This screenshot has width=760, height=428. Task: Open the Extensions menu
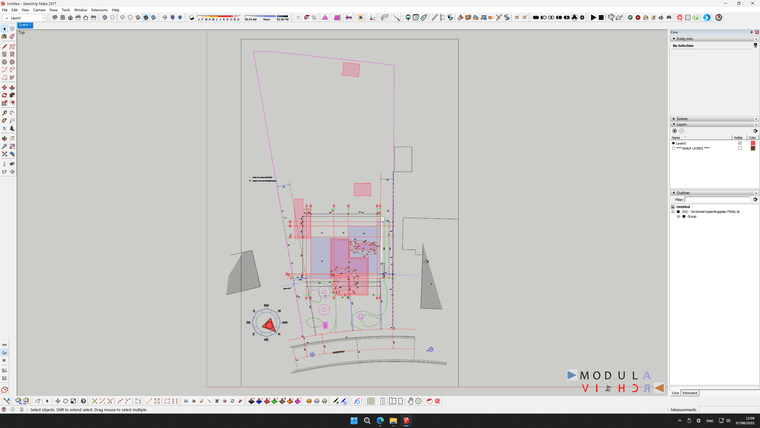[99, 10]
